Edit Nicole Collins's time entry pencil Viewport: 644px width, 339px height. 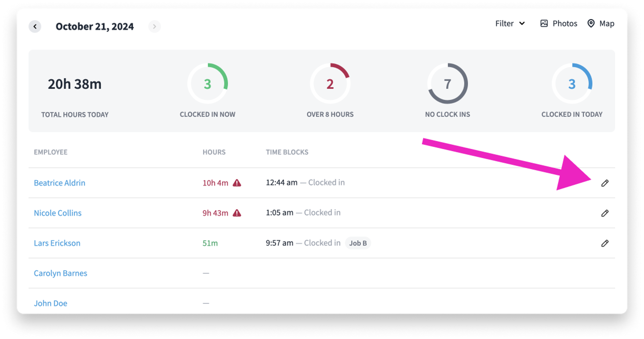[x=605, y=213]
